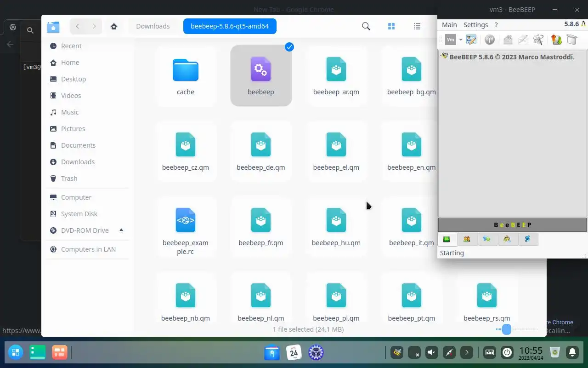Select the groups tab with people icon
This screenshot has width=588, height=368.
click(467, 239)
